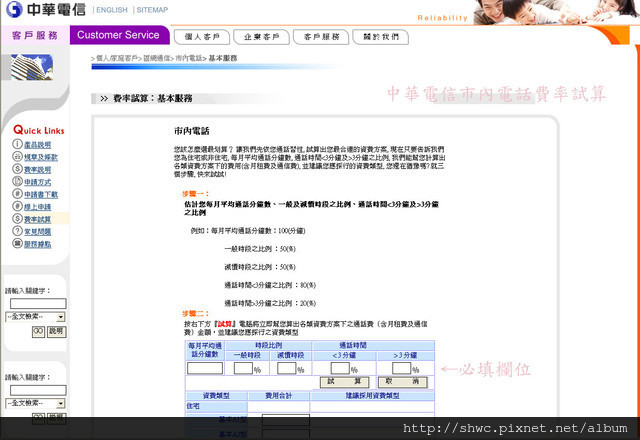Click the 建議採用資費類型 column header
Image resolution: width=640 pixels, height=440 pixels.
coord(372,396)
